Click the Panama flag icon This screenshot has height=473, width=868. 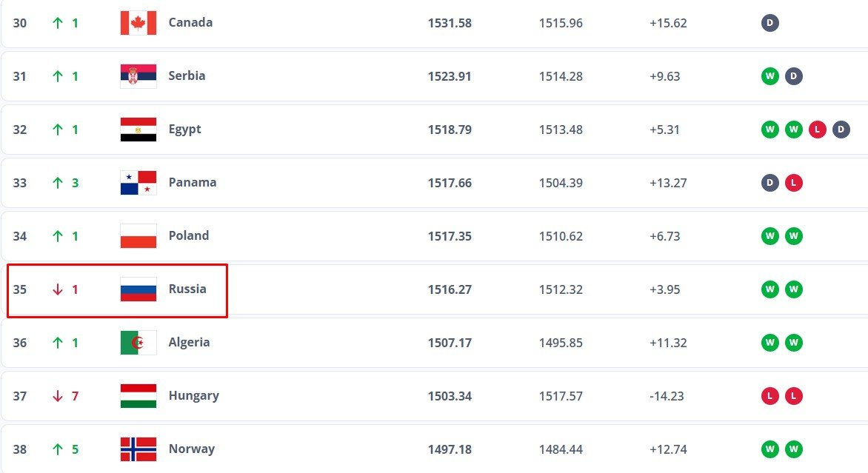tap(138, 183)
